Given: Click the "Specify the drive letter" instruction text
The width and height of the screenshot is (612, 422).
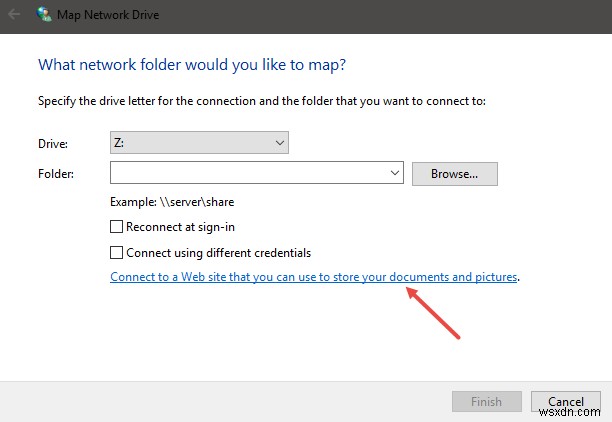Looking at the screenshot, I should pos(261,101).
